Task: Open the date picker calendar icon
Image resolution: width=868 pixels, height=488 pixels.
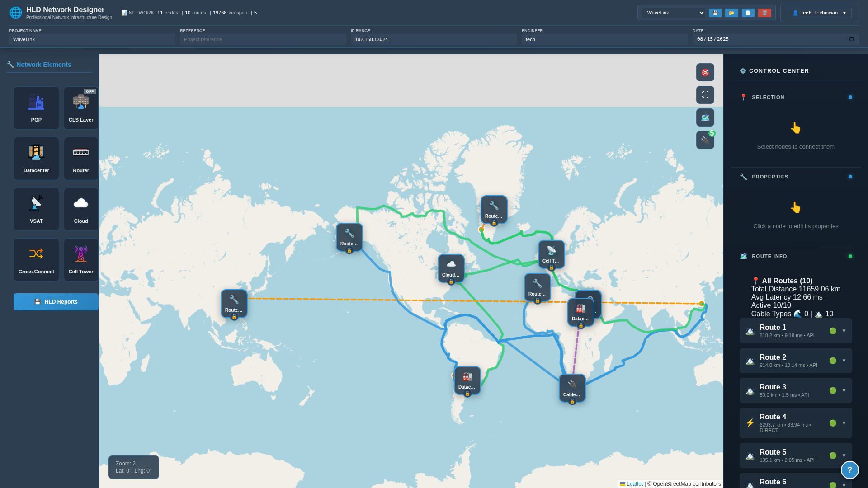Action: click(x=851, y=39)
